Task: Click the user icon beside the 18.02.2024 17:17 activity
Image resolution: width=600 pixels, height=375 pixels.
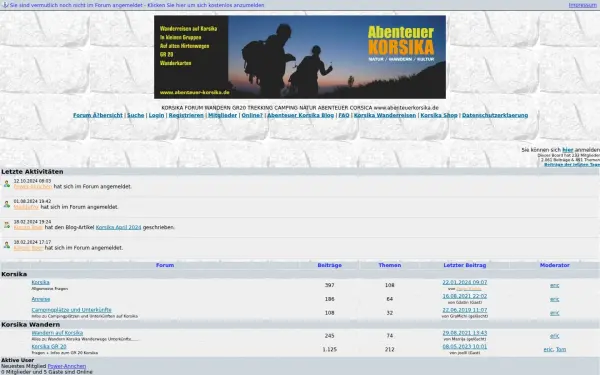Action: pyautogui.click(x=7, y=245)
